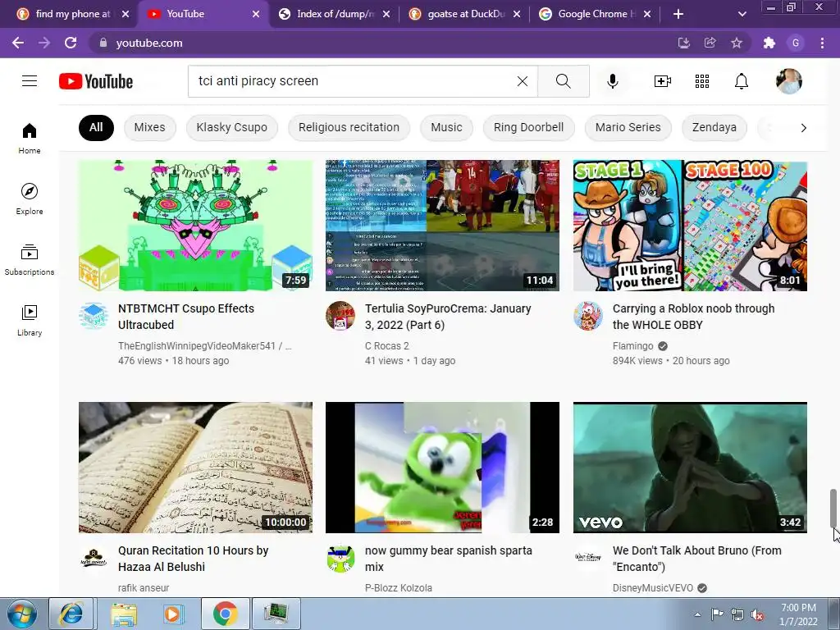840x630 pixels.
Task: Click the install app icon in address bar
Action: tap(683, 43)
